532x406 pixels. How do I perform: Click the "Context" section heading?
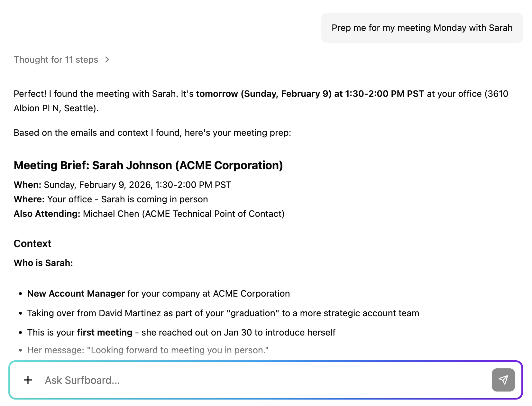(32, 244)
